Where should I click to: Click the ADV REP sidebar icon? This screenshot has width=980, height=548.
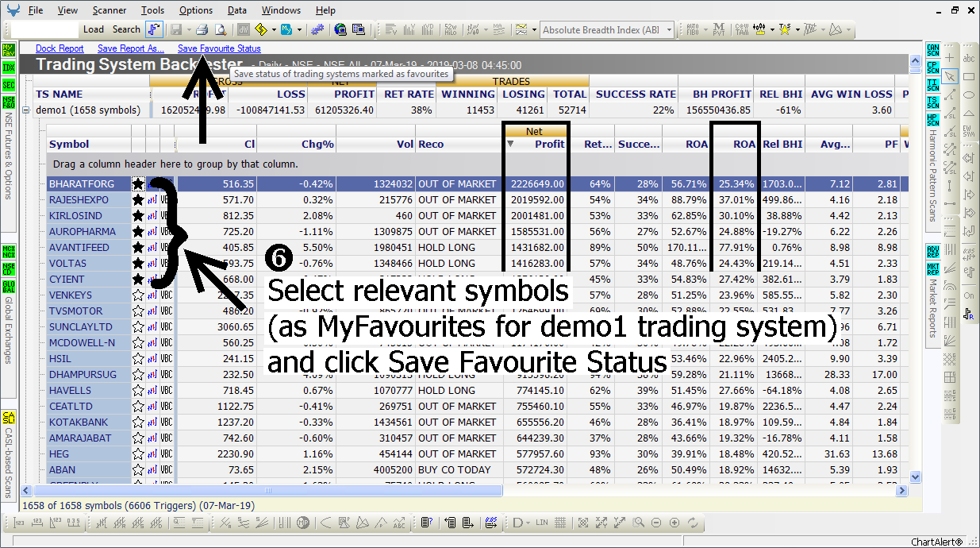click(933, 253)
